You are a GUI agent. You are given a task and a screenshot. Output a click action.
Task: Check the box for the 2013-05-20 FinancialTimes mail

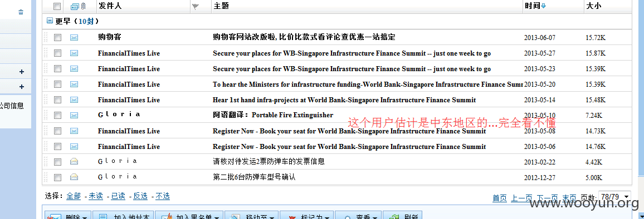pyautogui.click(x=57, y=84)
